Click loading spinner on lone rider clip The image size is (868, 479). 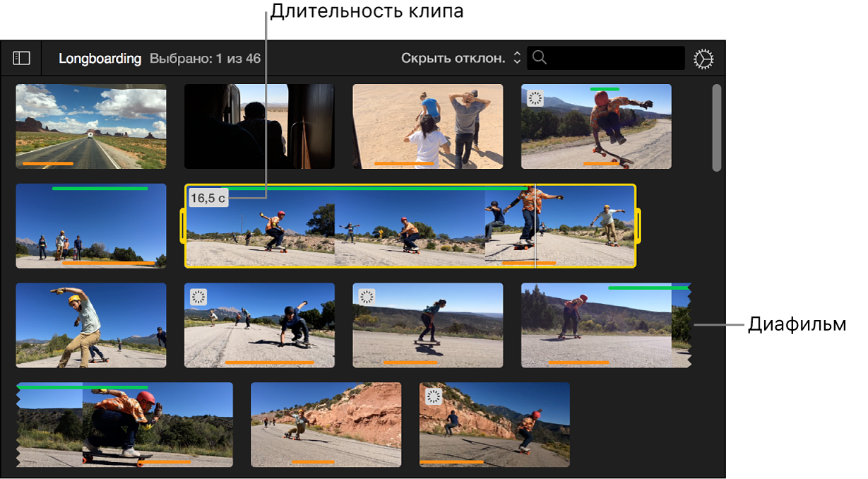367,297
